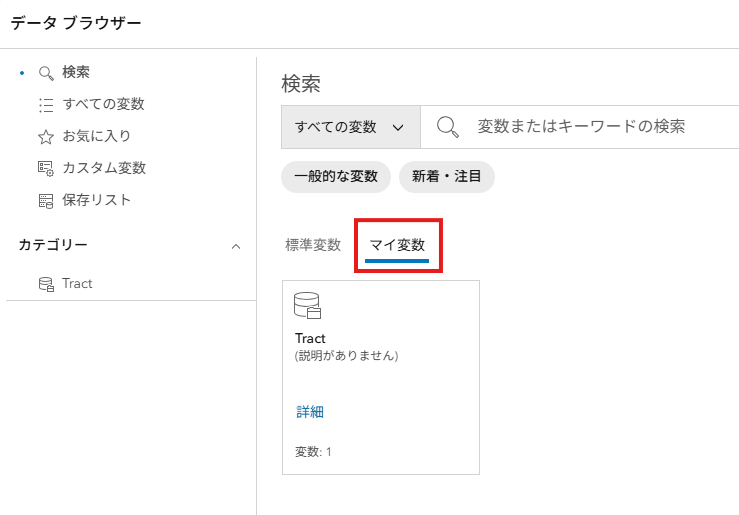The width and height of the screenshot is (739, 515).
Task: Open the すべての変数 dropdown filter
Action: coord(350,127)
